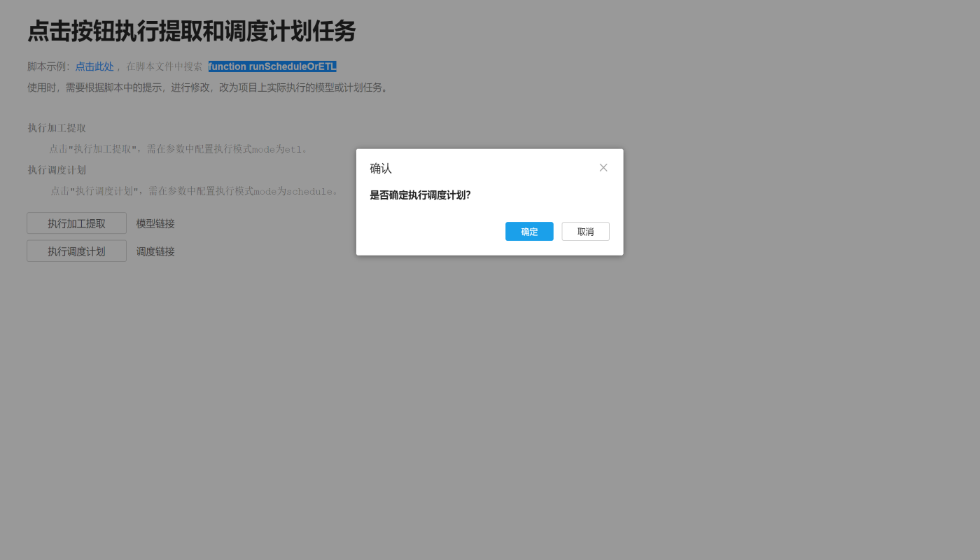Screen dimensions: 980x560
Task: Click the page title 点击按钮执行提取和调度计划任务
Action: click(x=192, y=31)
